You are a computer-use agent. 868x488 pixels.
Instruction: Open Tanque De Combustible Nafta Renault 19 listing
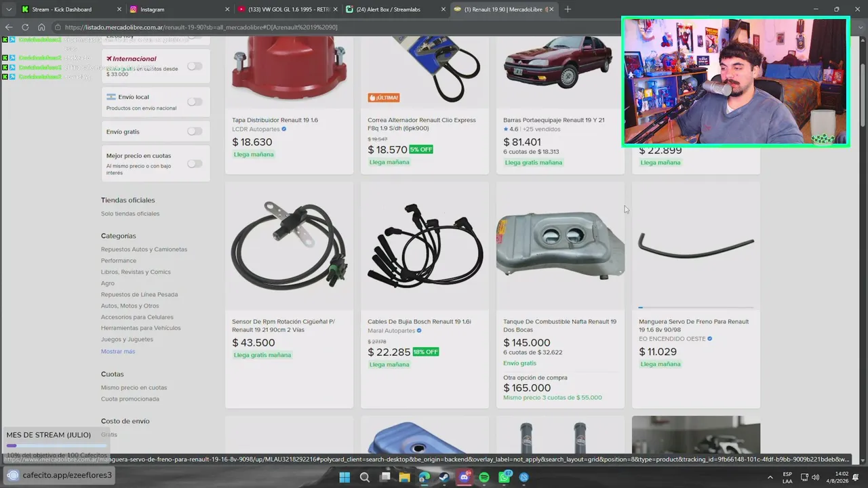pyautogui.click(x=559, y=325)
